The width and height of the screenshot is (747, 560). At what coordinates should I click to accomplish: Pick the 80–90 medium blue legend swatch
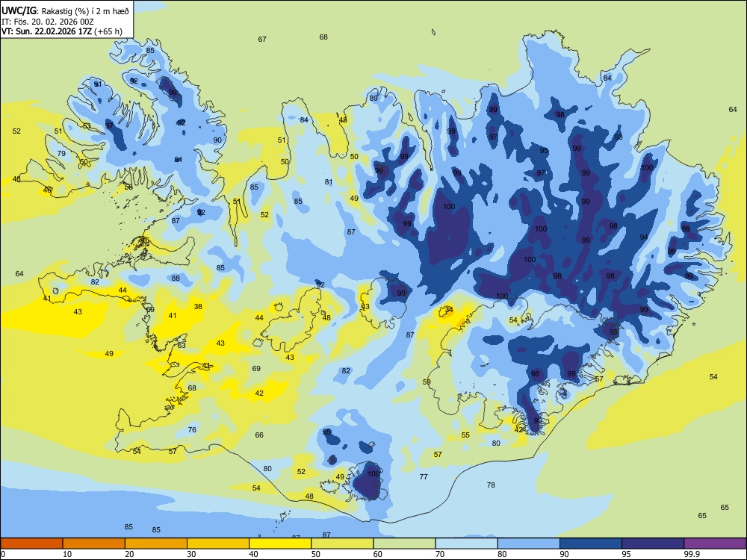[x=529, y=544]
